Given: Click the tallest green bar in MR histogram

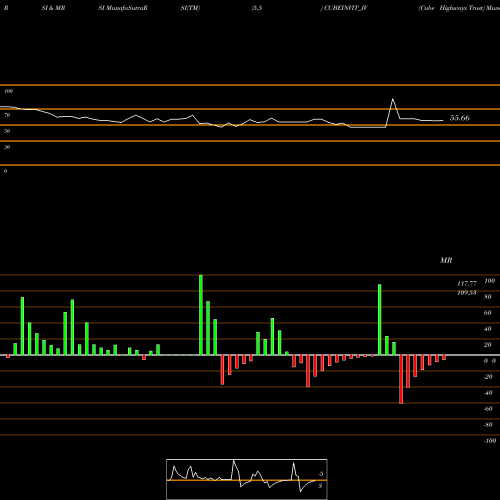Looking at the screenshot, I should click(x=201, y=315).
